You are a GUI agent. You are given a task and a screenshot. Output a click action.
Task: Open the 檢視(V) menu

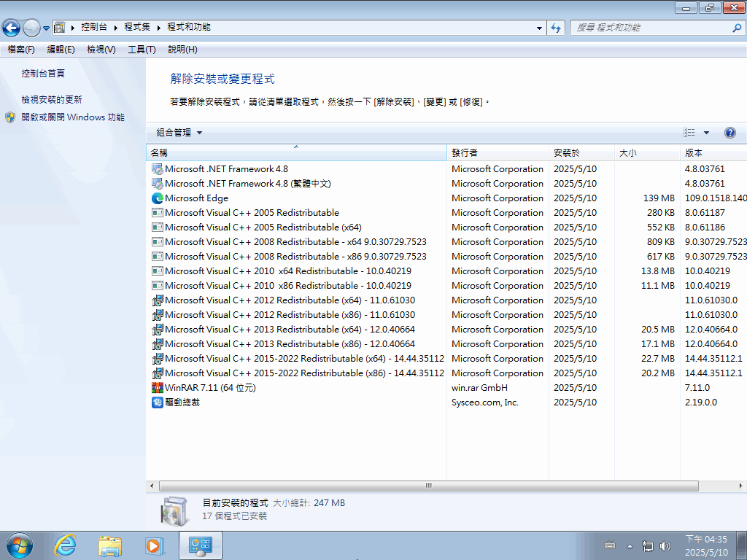(x=101, y=50)
